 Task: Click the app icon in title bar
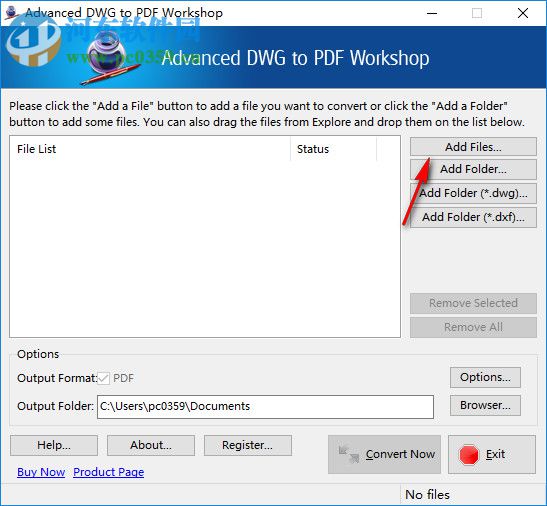click(12, 13)
